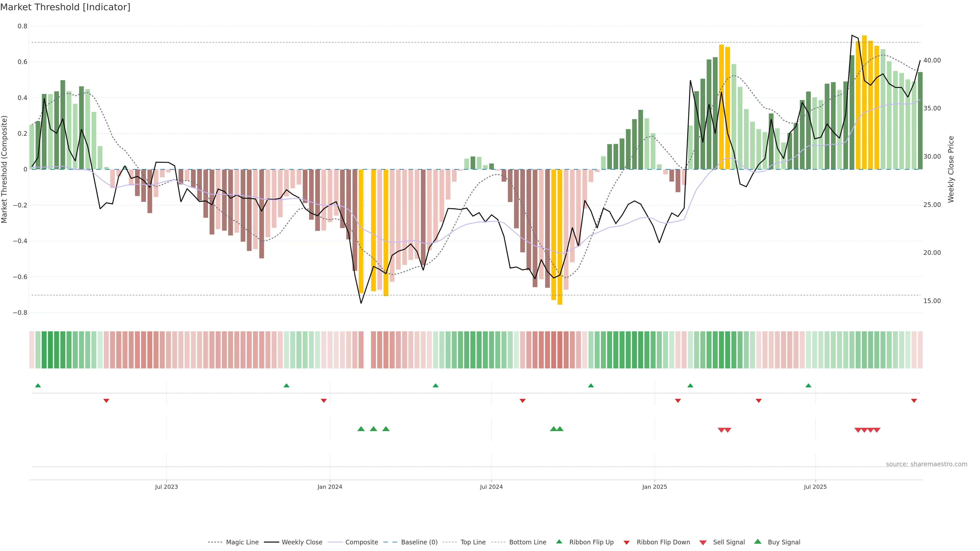This screenshot has height=551, width=980.
Task: Click the Jul 2023 axis label
Action: 166,487
